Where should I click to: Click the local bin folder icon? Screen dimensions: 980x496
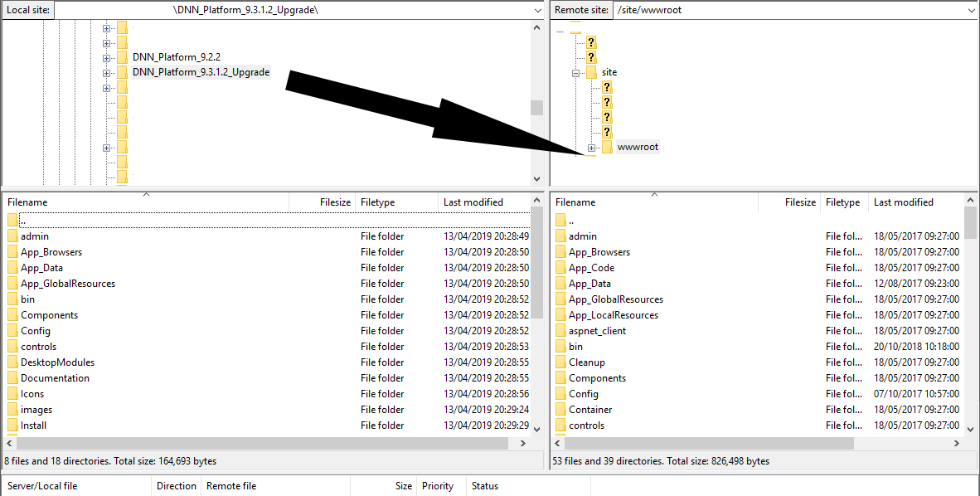(x=12, y=299)
